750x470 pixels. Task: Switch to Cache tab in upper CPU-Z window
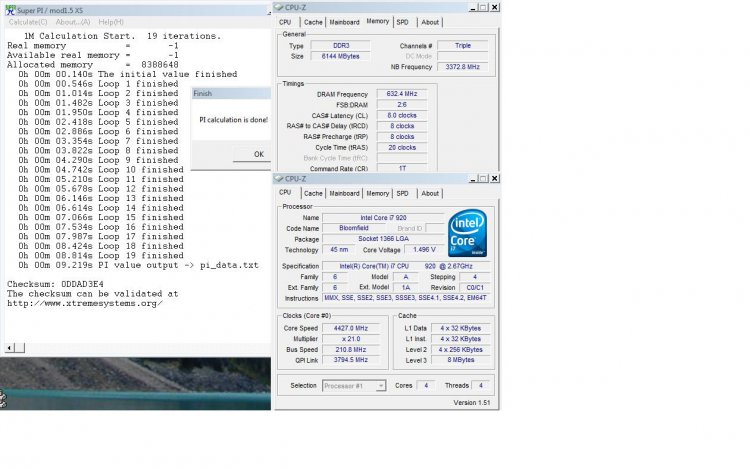313,22
